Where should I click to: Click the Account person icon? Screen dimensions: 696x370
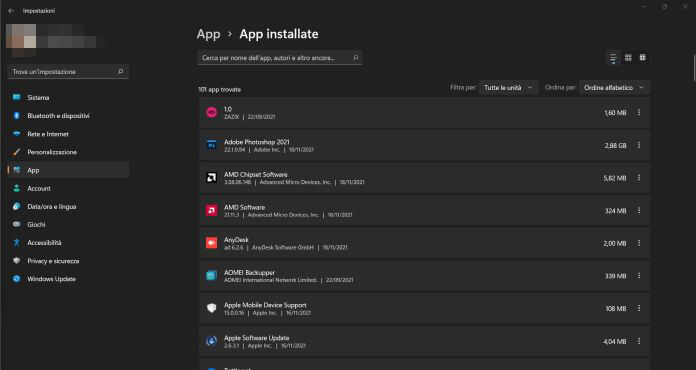coord(17,189)
